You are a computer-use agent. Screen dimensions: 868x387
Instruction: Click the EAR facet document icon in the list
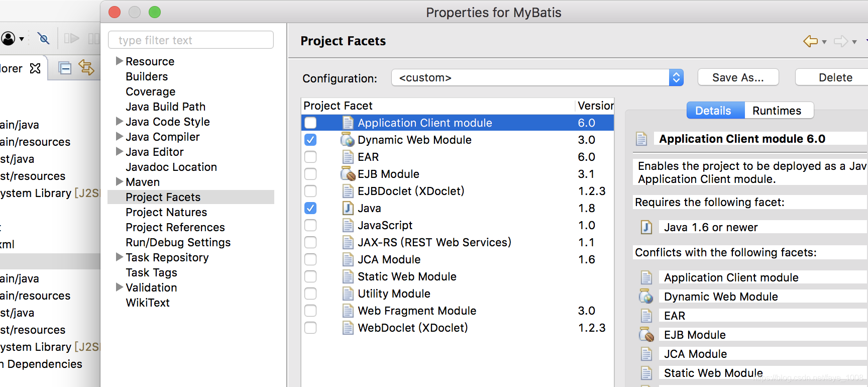pyautogui.click(x=348, y=157)
